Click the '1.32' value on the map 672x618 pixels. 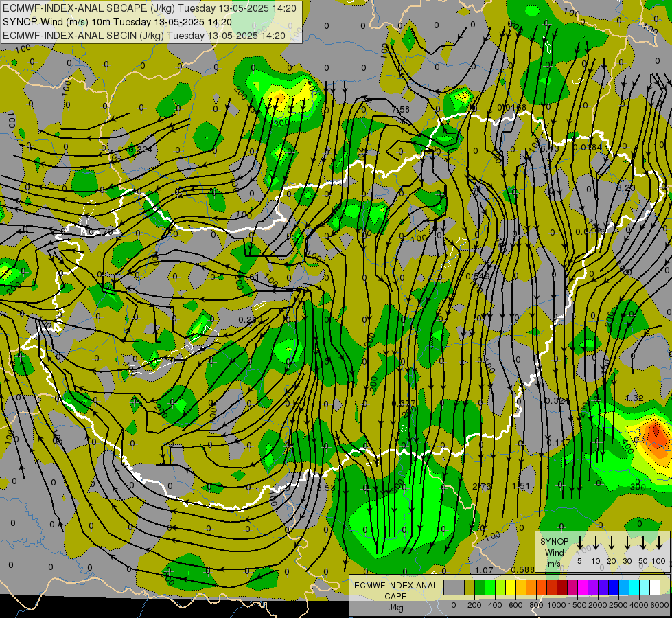[634, 398]
